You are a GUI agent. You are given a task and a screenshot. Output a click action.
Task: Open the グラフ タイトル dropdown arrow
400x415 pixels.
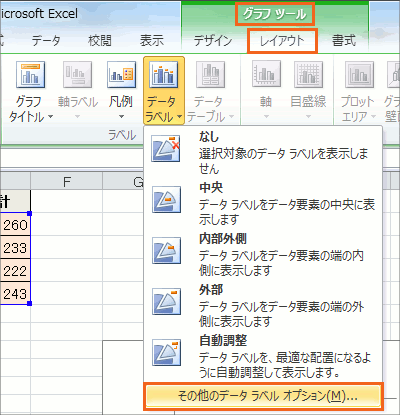(50, 117)
